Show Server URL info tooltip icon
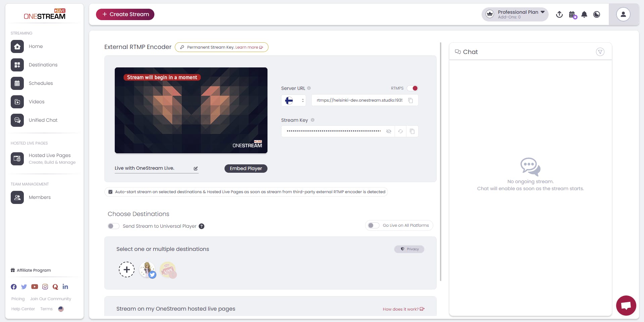Screen dimensions: 644x322 click(309, 88)
